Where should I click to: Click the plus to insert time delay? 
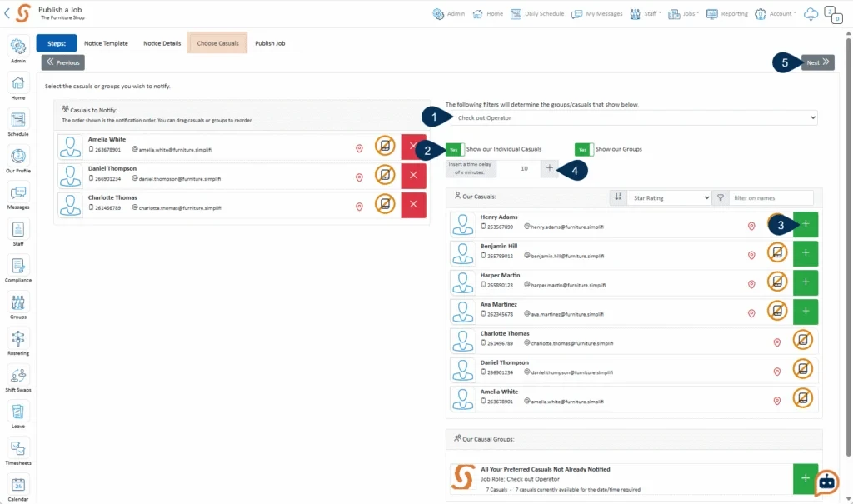pos(550,168)
